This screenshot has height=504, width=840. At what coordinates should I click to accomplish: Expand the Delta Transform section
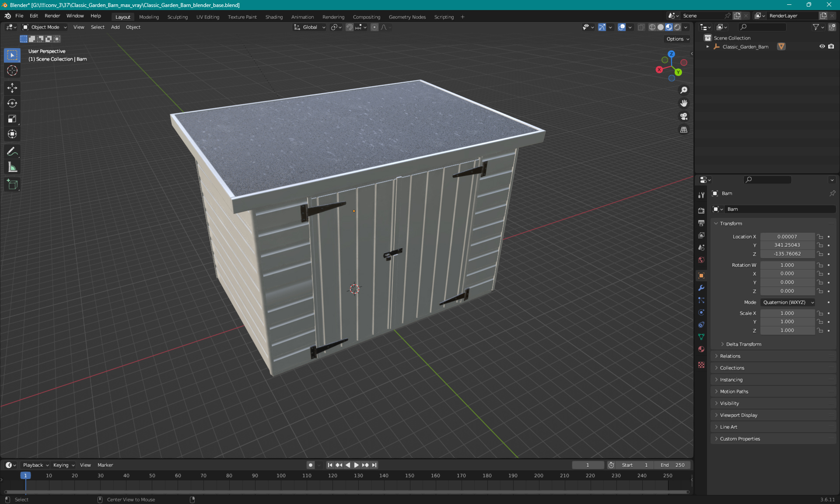[744, 344]
